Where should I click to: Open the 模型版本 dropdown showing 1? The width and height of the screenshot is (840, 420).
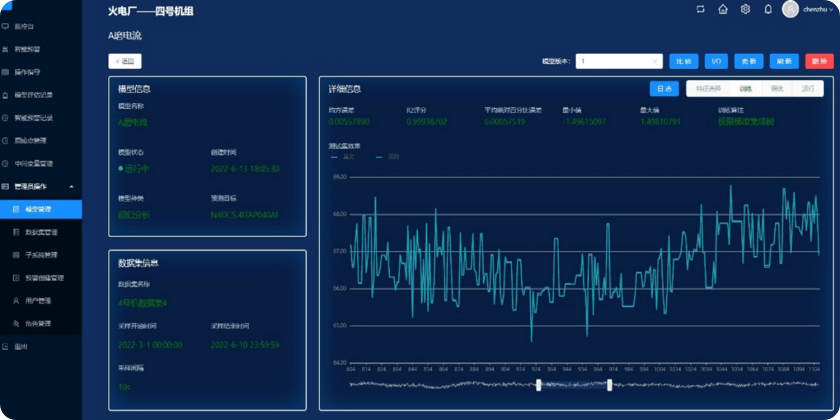click(619, 62)
